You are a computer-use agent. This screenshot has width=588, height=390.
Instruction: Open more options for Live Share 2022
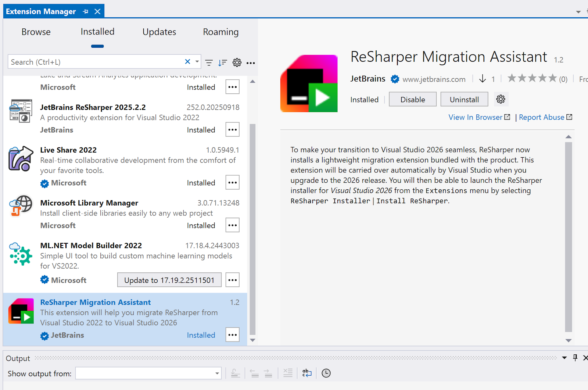click(x=232, y=183)
